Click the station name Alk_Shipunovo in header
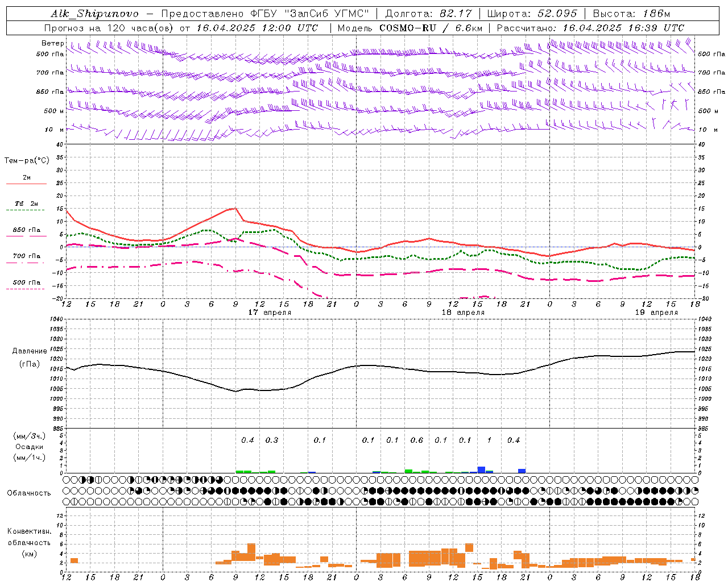The height and width of the screenshot is (582, 728). click(94, 14)
